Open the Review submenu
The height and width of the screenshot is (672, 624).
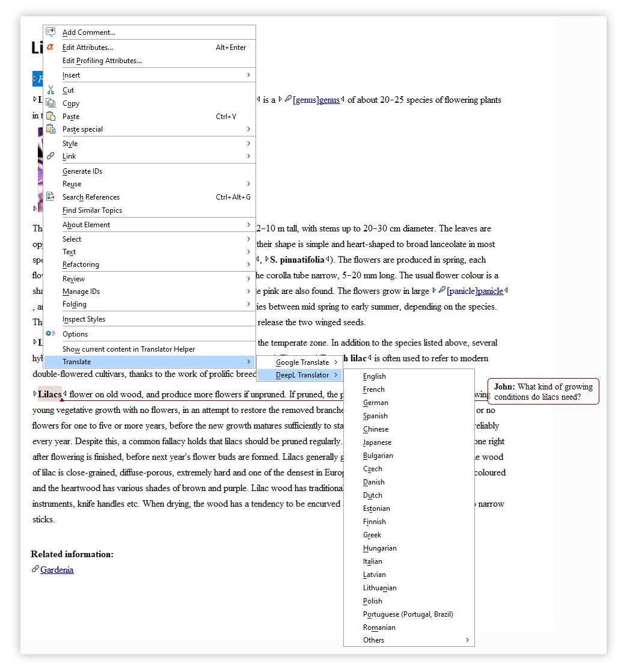(150, 278)
